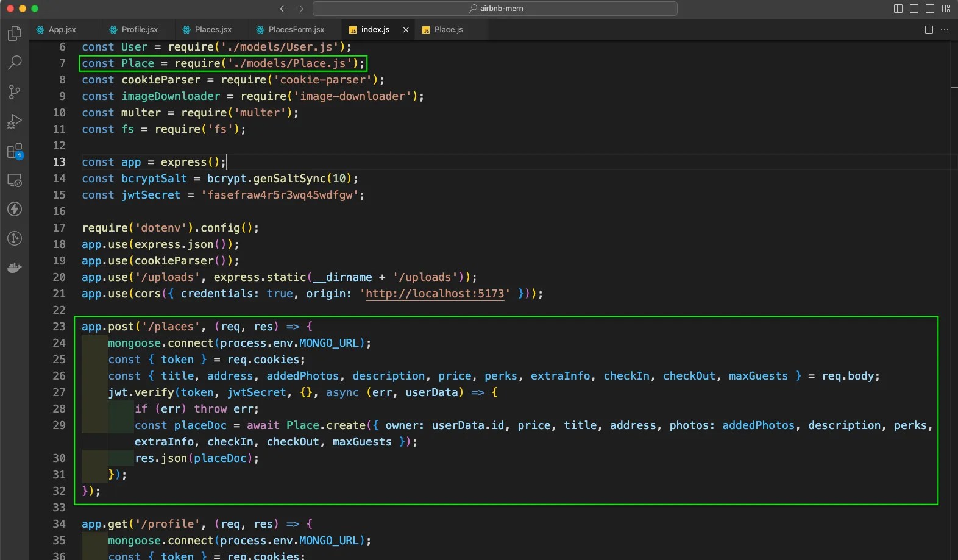Close the index.js tab

406,29
